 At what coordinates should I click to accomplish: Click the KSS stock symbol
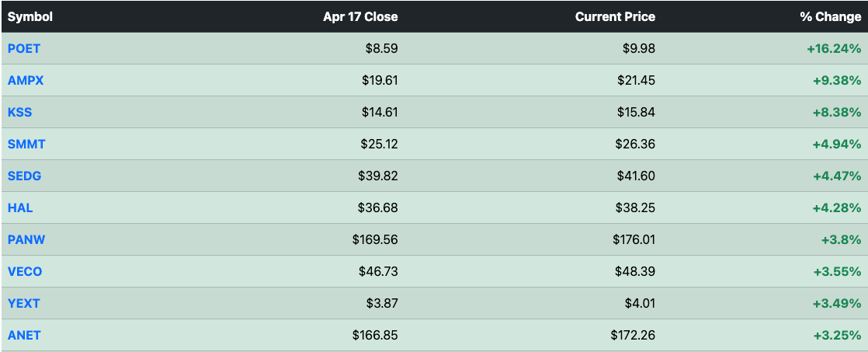click(x=19, y=112)
